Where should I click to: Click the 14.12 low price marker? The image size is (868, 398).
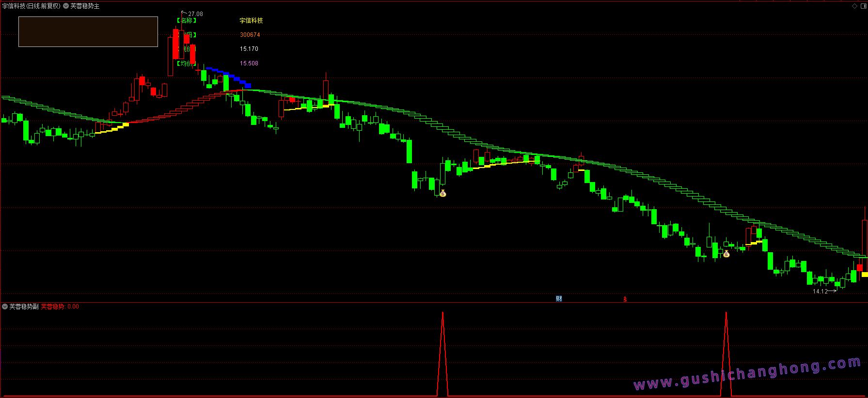820,291
